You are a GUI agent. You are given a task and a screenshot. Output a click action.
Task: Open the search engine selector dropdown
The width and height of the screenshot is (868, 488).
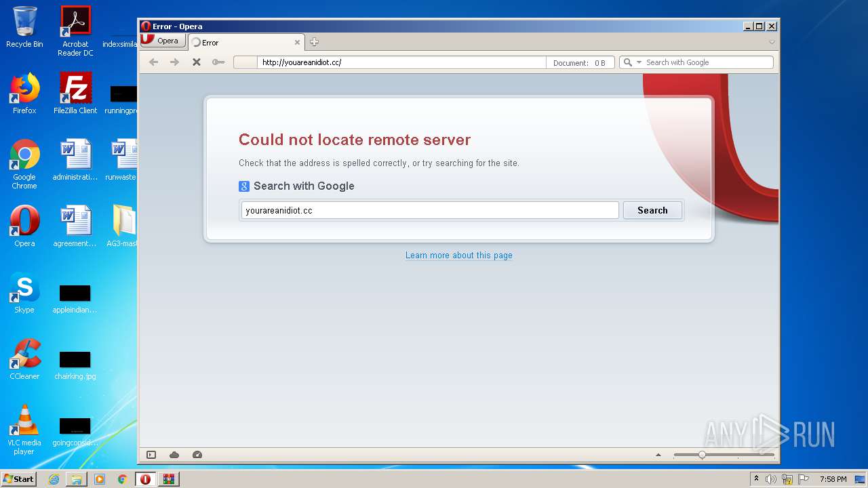(x=632, y=62)
